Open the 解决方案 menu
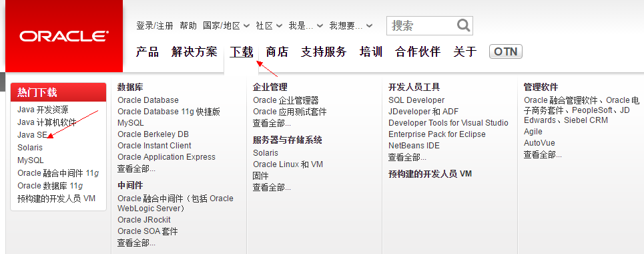This screenshot has width=644, height=254. tap(194, 52)
